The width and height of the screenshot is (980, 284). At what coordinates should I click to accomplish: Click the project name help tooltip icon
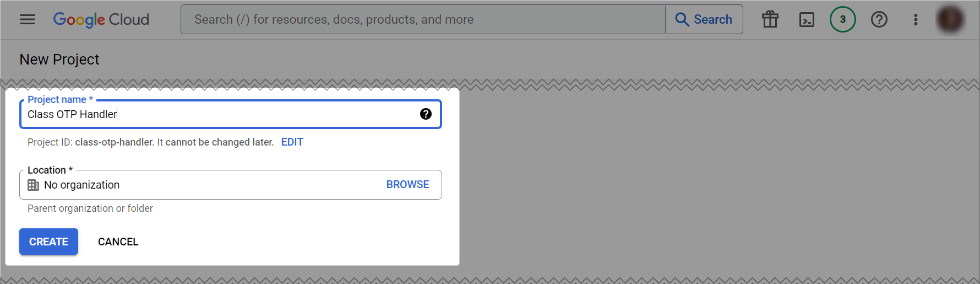point(426,114)
